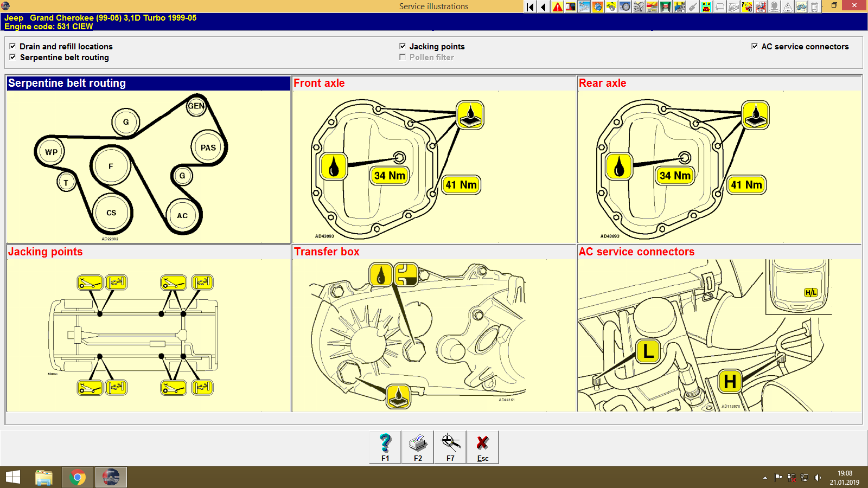Click the red telephone/contact icon in the toolbar
This screenshot has height=488, width=868.
[x=706, y=7]
